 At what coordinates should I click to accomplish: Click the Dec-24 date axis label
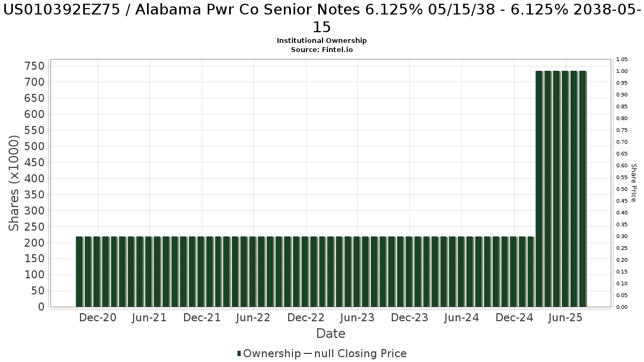click(514, 317)
